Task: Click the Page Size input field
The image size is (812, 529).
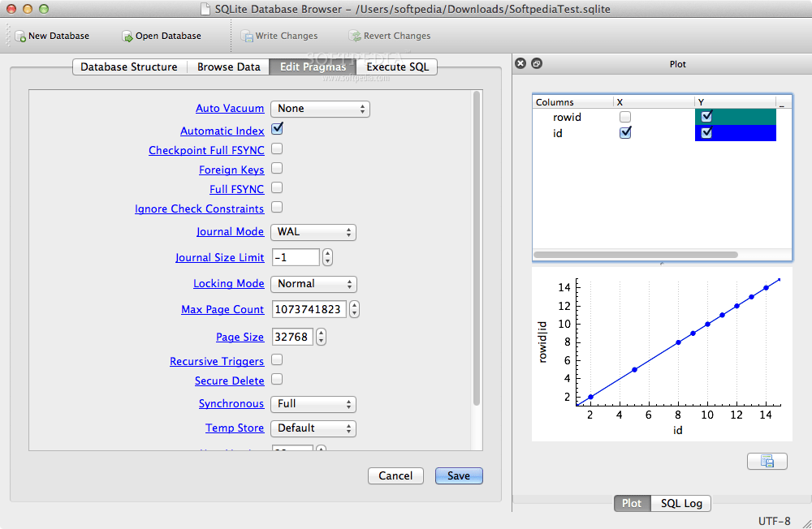Action: tap(292, 337)
